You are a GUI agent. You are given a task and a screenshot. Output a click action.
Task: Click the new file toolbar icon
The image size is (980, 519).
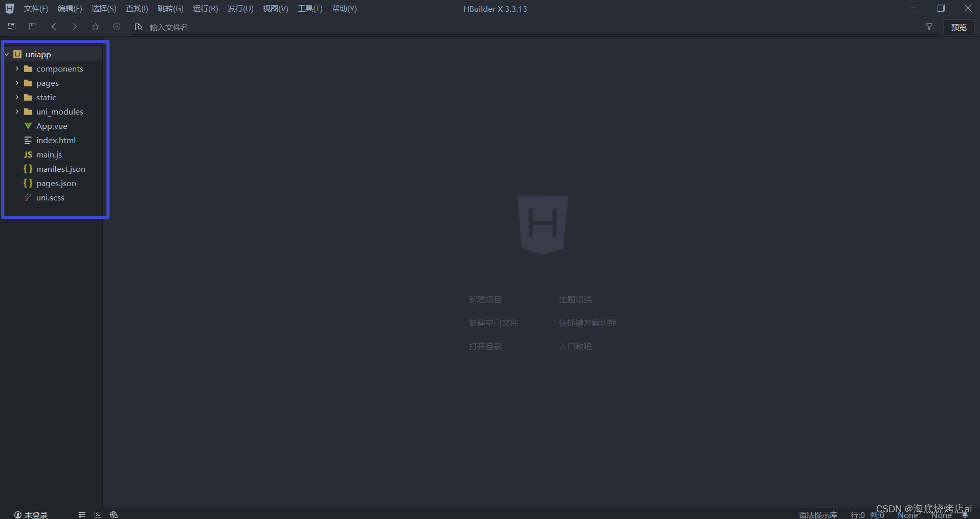[12, 27]
